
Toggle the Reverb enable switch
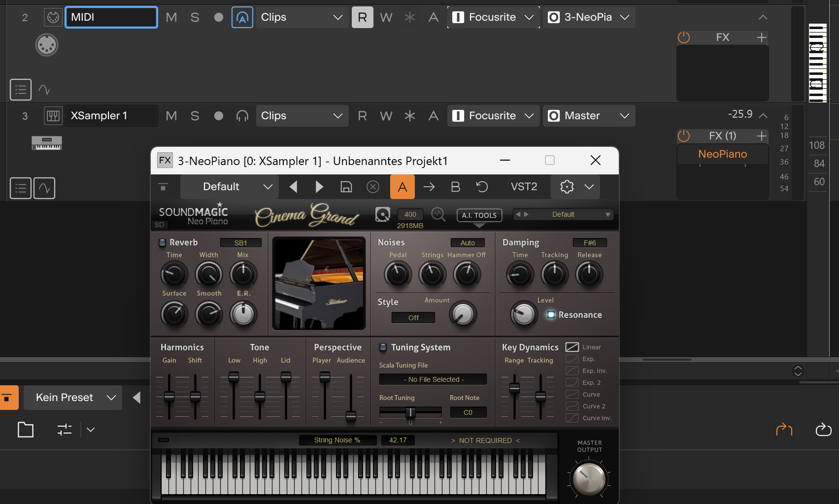pos(162,242)
